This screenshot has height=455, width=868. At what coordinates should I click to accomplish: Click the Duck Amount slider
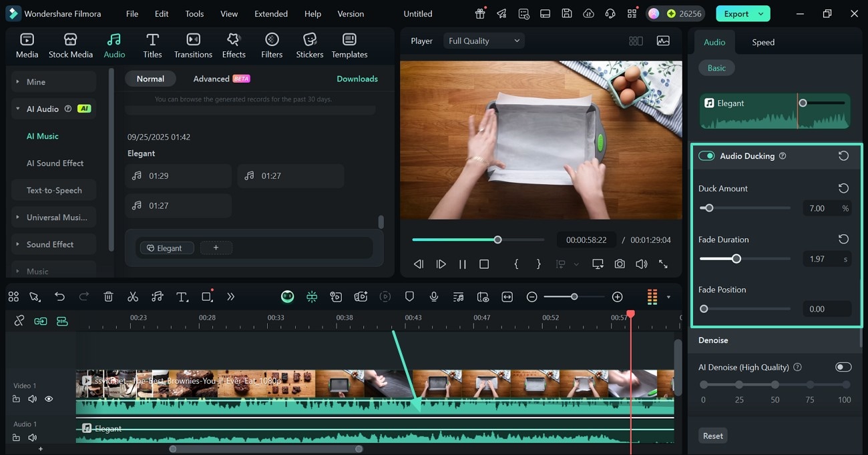click(x=709, y=208)
